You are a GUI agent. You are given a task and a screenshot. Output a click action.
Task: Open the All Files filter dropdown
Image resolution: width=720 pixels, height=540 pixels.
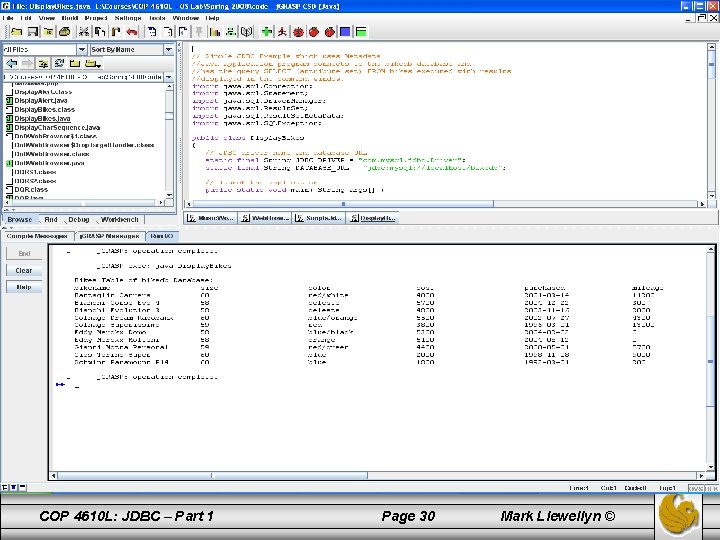(82, 49)
